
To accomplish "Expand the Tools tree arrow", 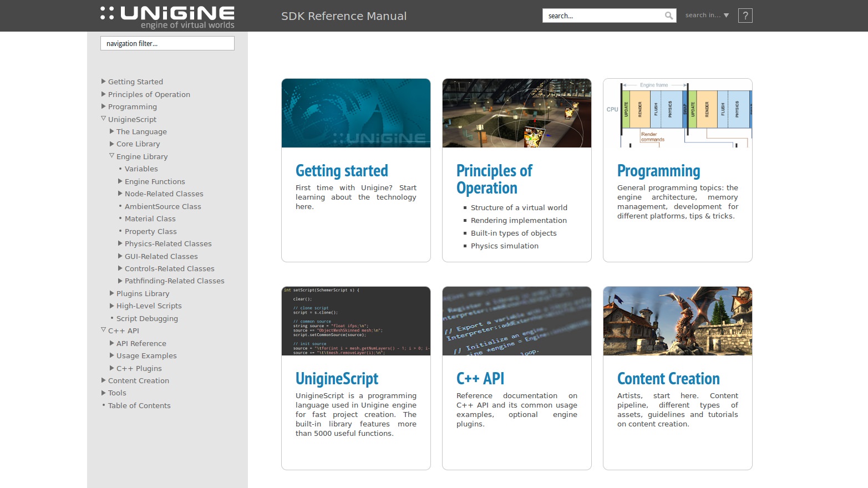I will click(x=103, y=393).
